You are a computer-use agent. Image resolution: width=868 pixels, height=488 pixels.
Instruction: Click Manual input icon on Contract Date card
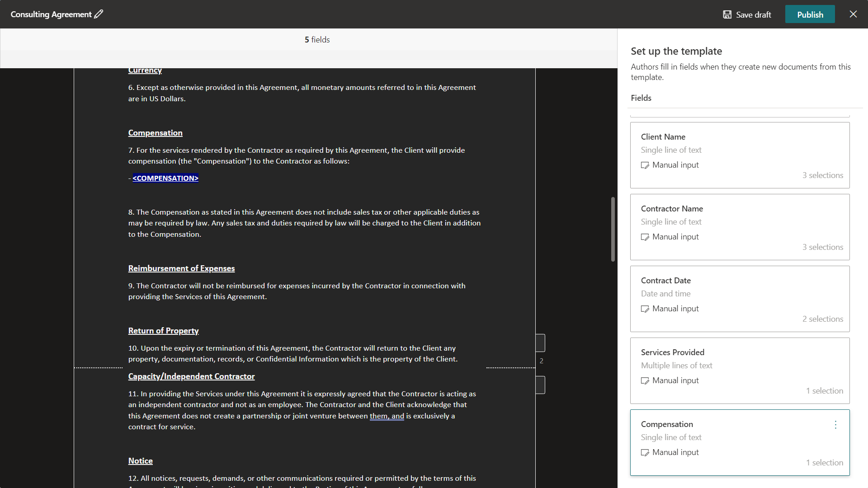click(645, 309)
